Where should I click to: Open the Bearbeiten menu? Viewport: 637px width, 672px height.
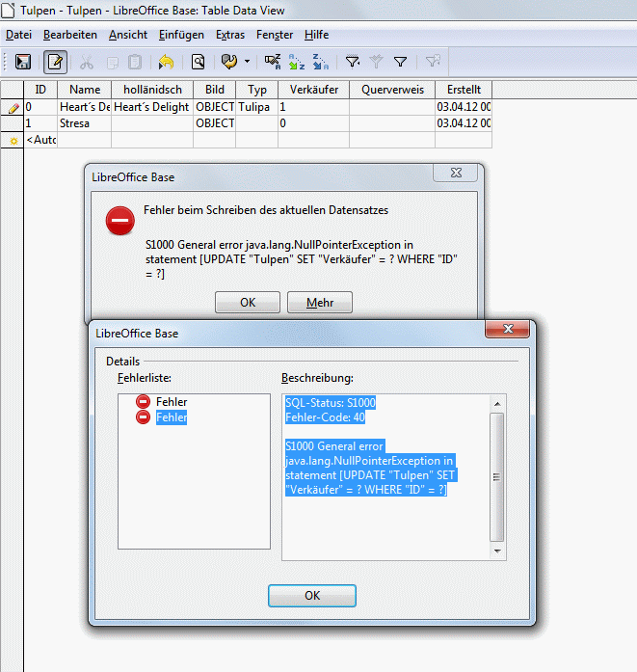(69, 35)
